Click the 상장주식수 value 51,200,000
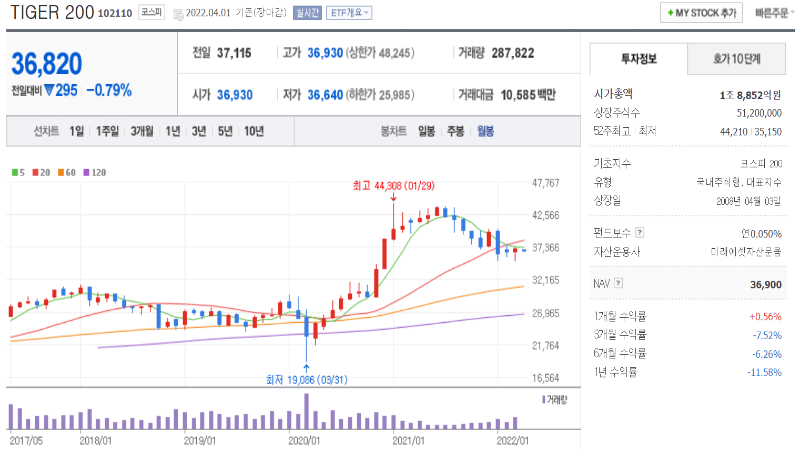Image resolution: width=800 pixels, height=450 pixels. point(759,113)
